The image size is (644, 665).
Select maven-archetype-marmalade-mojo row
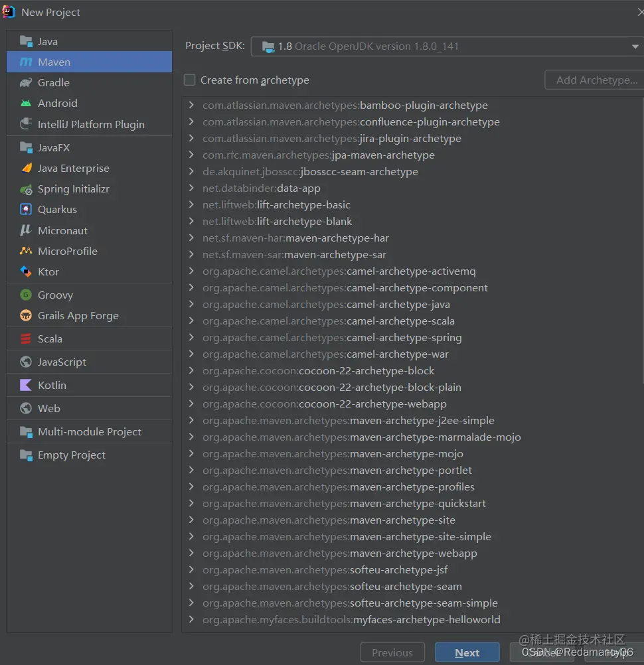click(x=413, y=437)
